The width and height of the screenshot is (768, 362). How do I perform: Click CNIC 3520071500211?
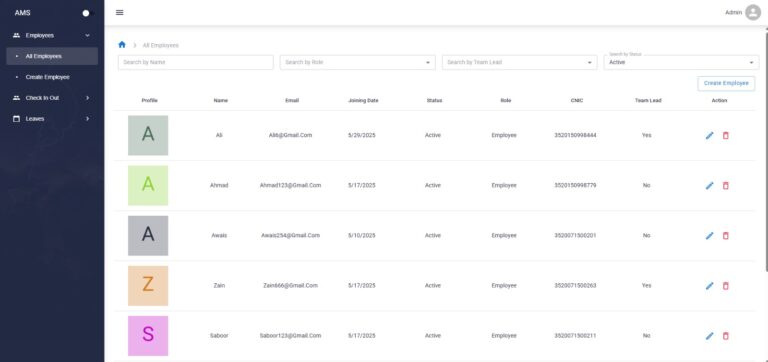(575, 336)
